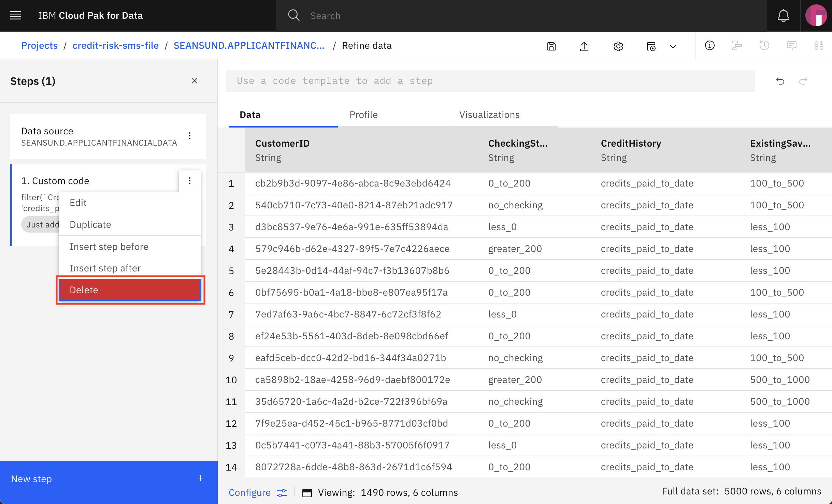Click the search magnifier icon
This screenshot has width=832, height=504.
293,16
